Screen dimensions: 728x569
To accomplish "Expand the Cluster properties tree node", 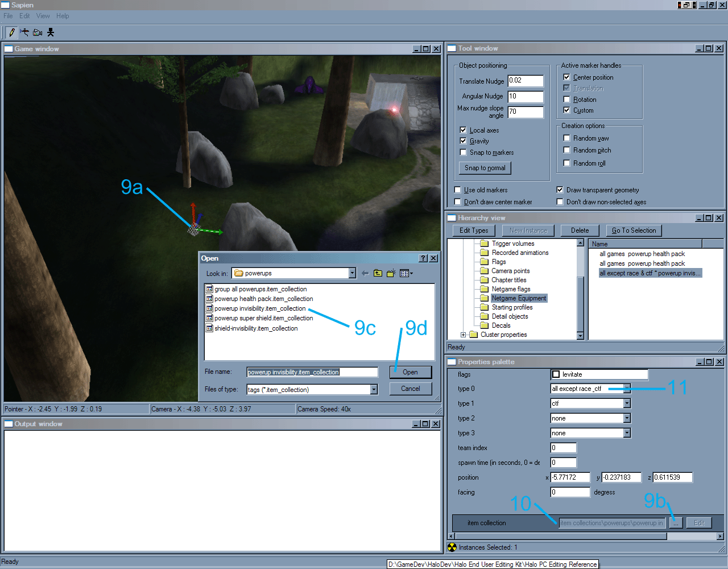I will (x=463, y=335).
